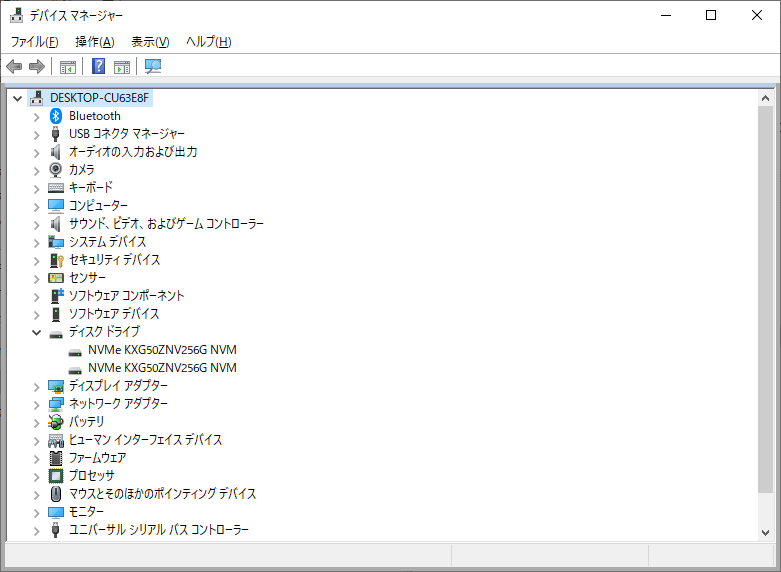Open Help via the blue question mark icon
781x572 pixels.
click(x=99, y=66)
